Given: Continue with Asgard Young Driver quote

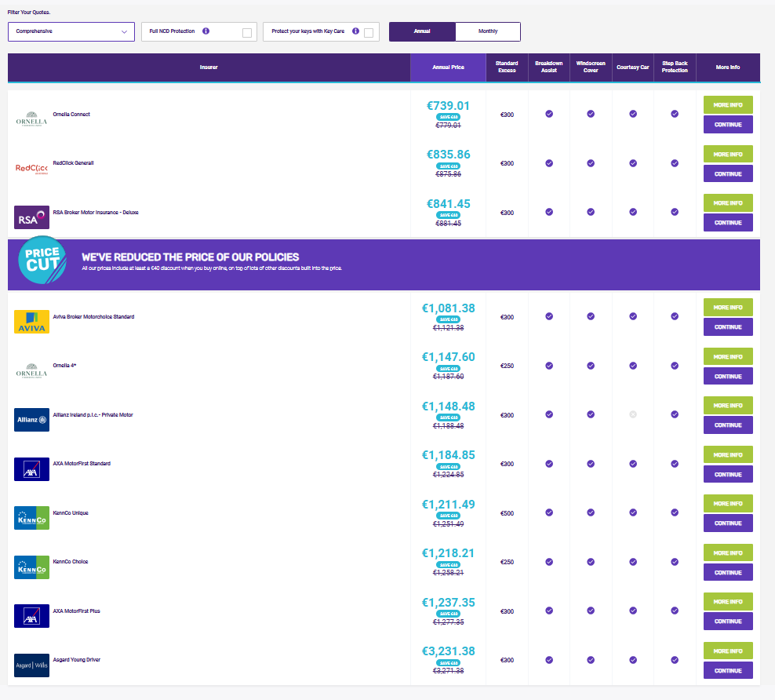Looking at the screenshot, I should [728, 671].
